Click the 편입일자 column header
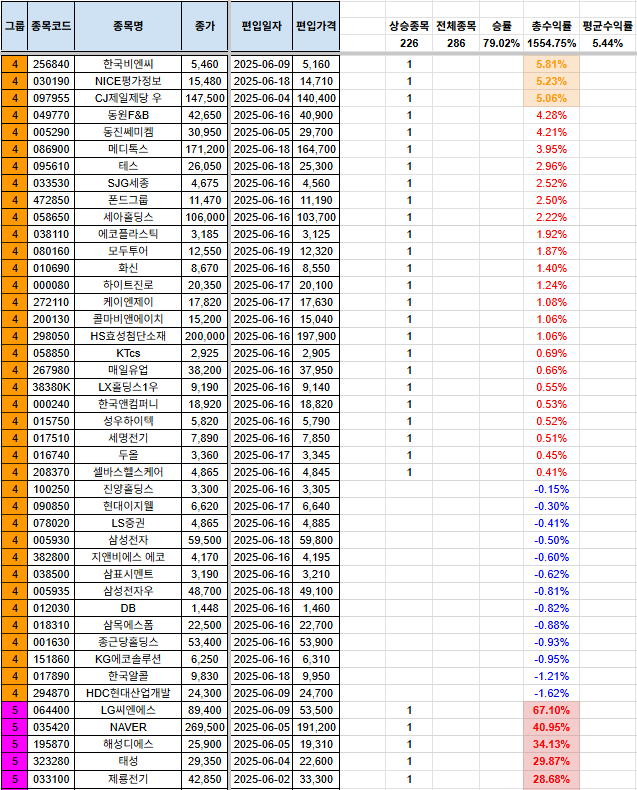The width and height of the screenshot is (637, 790). 262,26
